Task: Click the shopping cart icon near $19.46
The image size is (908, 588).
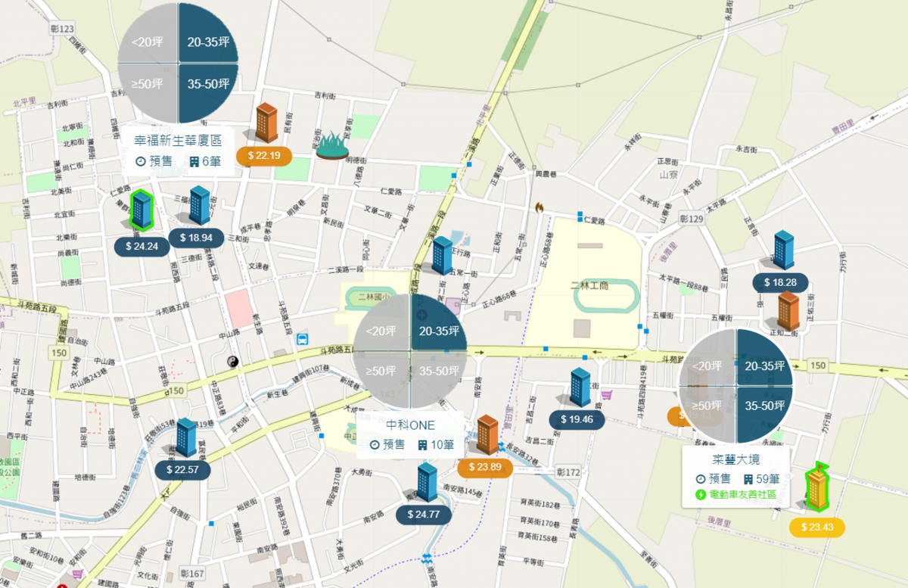Action: click(606, 394)
